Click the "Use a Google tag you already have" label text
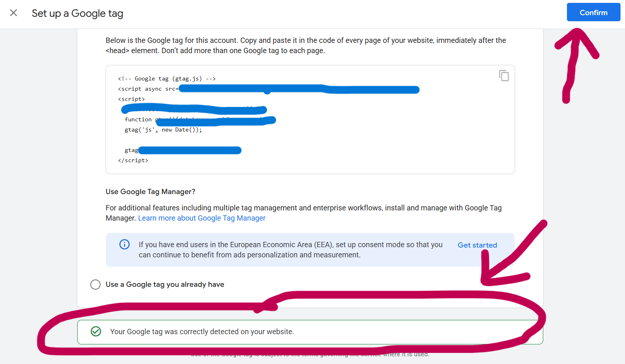This screenshot has height=364, width=625. (x=165, y=284)
